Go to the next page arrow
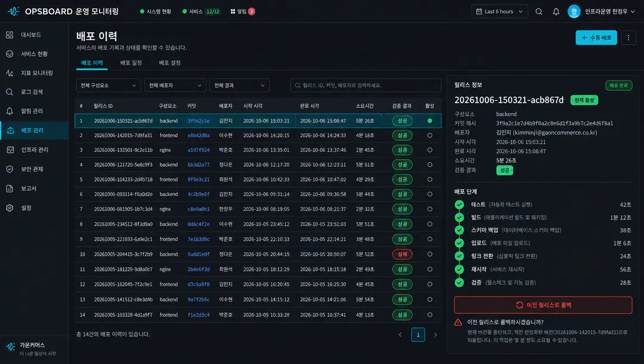Viewport: 644px width, 364px height. click(x=436, y=335)
